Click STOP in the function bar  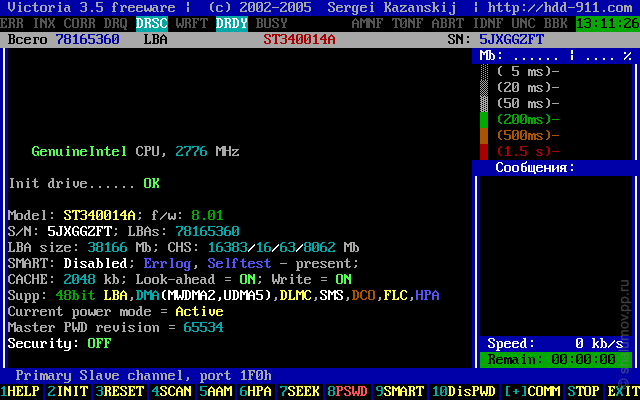click(584, 391)
